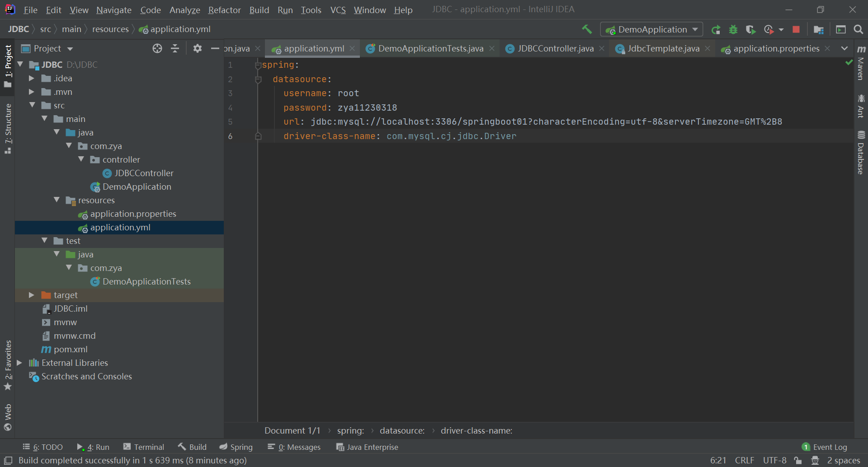
Task: Open the profiler dropdown arrow in the toolbar
Action: [x=781, y=30]
